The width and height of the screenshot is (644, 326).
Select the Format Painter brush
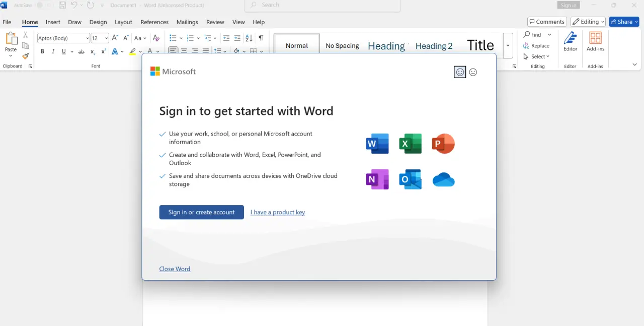[26, 56]
